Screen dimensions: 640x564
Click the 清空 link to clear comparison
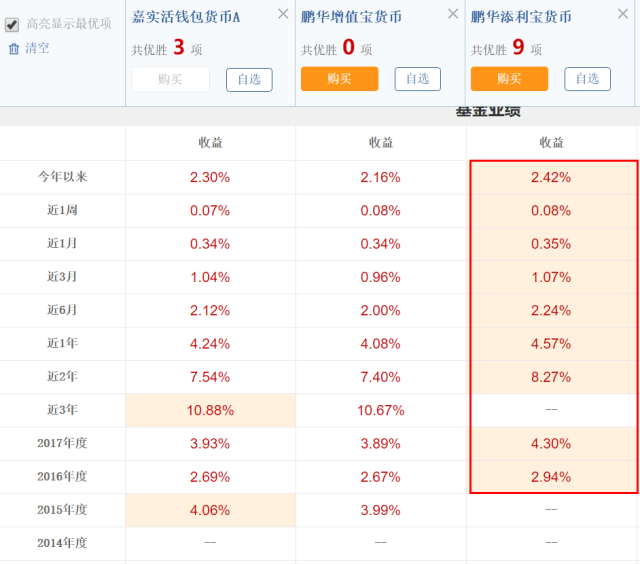37,48
